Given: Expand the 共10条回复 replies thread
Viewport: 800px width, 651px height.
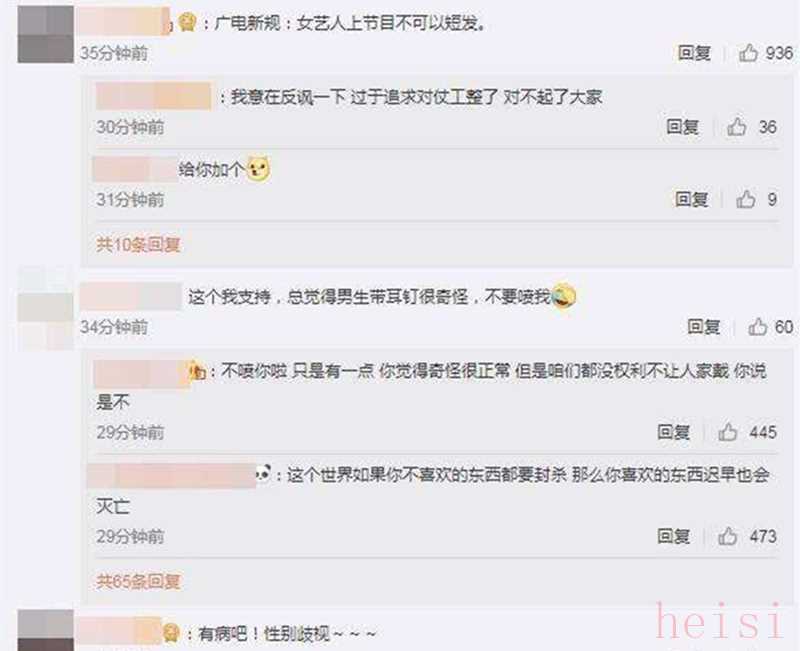Looking at the screenshot, I should pos(138,244).
